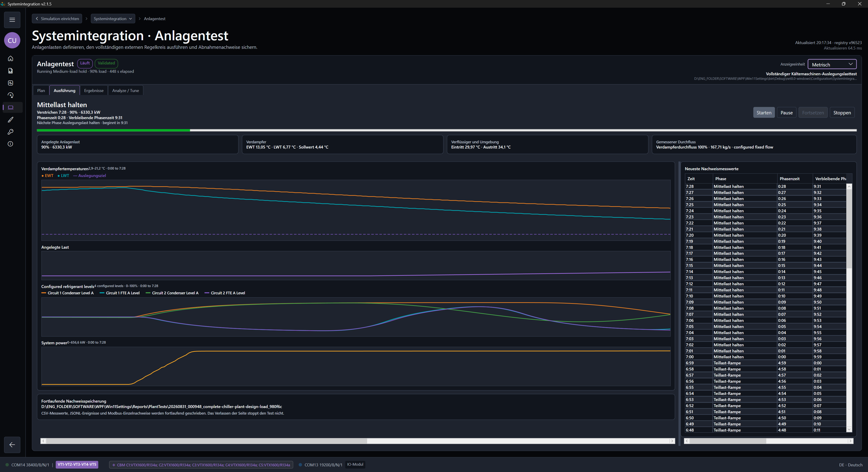868x472 pixels.
Task: Click the back arrow button in sidebar
Action: click(12, 445)
